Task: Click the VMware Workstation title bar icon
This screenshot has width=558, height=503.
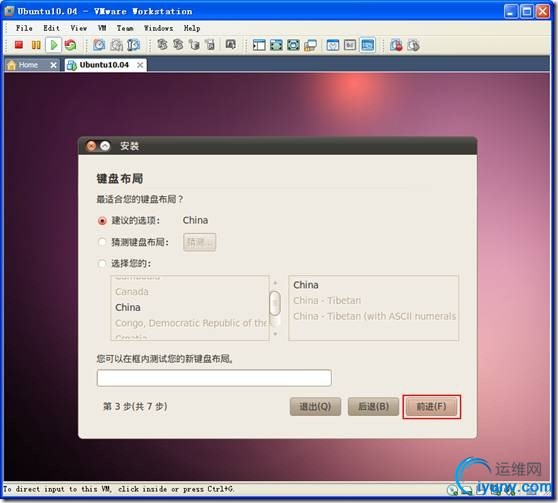Action: coord(9,11)
